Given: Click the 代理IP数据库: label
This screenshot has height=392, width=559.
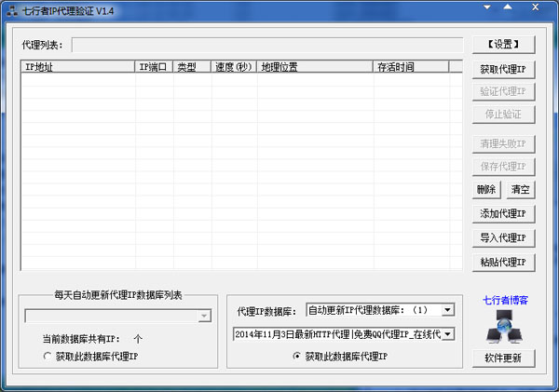Looking at the screenshot, I should tap(266, 312).
